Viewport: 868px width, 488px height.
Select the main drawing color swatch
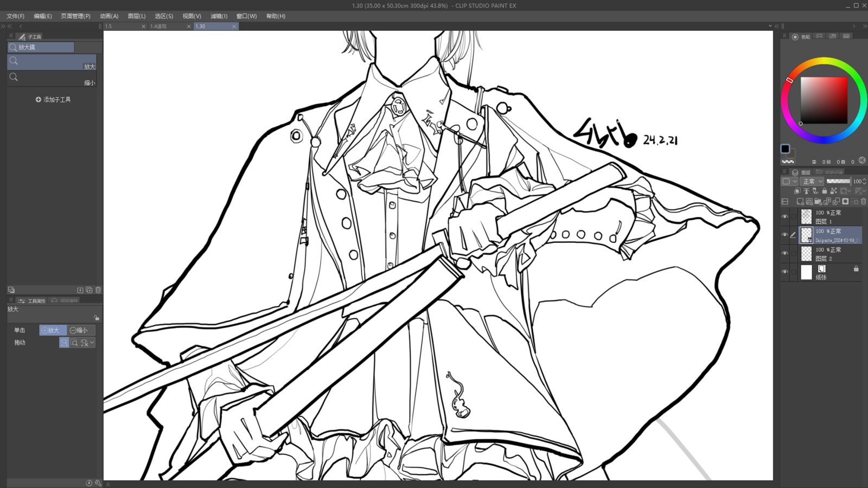pos(785,149)
